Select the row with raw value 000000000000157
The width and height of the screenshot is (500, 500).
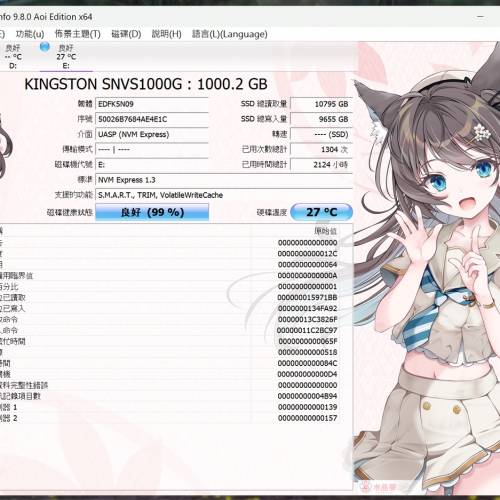pos(176,418)
